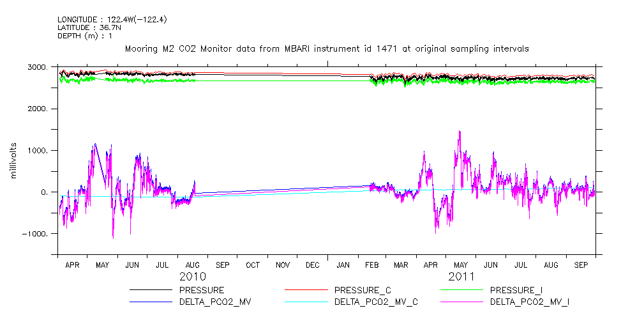Click the cyan DELTA_PCO2_MV_C legend line
The height and width of the screenshot is (322, 644).
pyautogui.click(x=306, y=300)
